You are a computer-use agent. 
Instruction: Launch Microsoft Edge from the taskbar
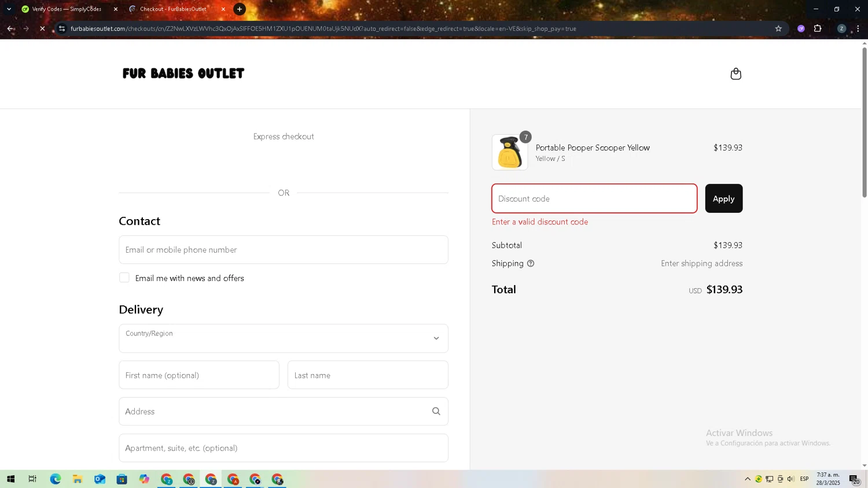tap(55, 479)
